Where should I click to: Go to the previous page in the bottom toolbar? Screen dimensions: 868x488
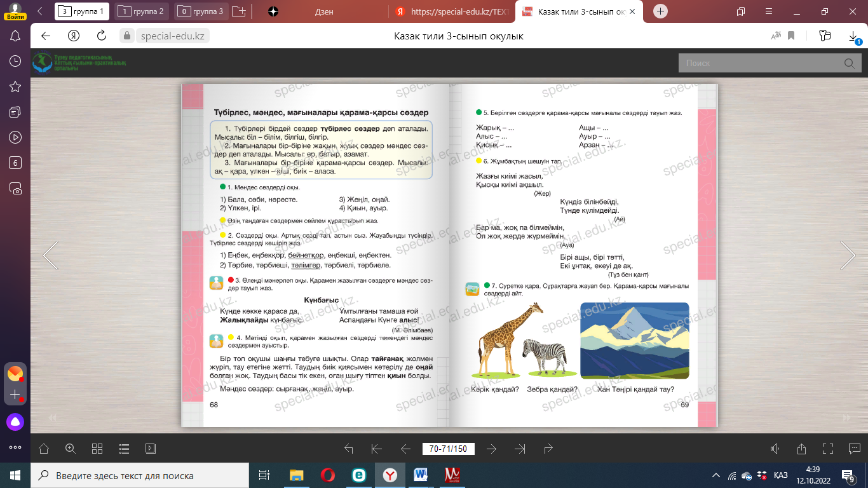[x=405, y=449]
